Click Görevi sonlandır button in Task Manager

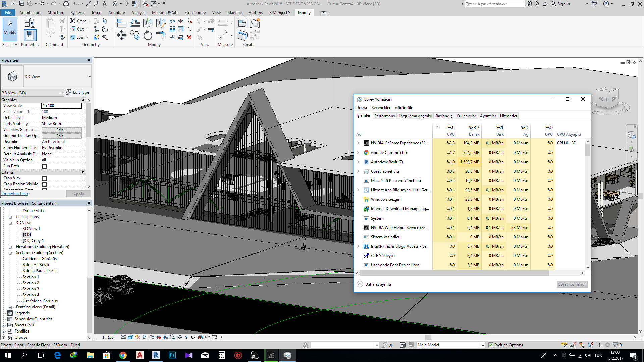(x=572, y=284)
